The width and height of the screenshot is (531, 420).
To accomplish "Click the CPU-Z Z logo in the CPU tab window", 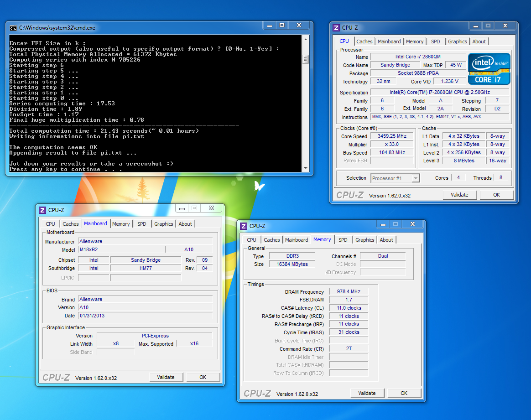I will tap(336, 28).
